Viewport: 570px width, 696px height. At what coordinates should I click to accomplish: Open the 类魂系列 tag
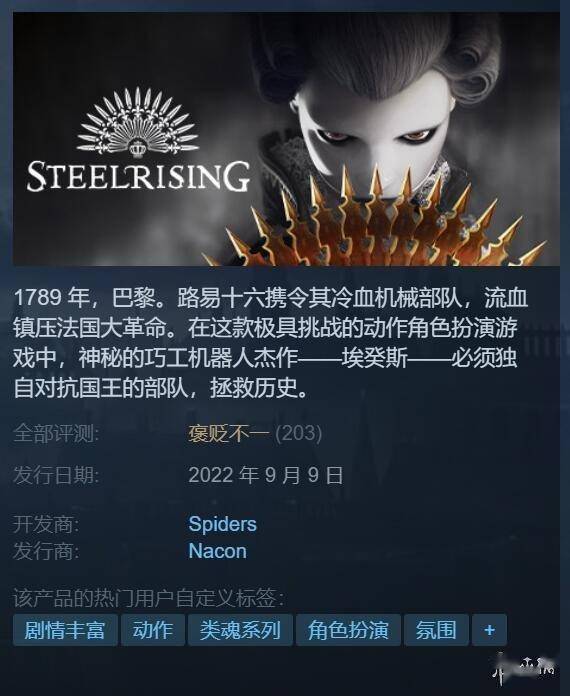pos(240,629)
